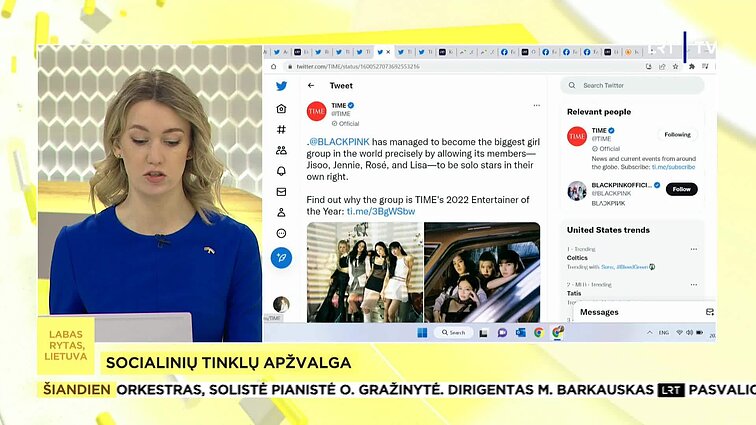
Task: Open Notifications bell icon
Action: coord(282,171)
